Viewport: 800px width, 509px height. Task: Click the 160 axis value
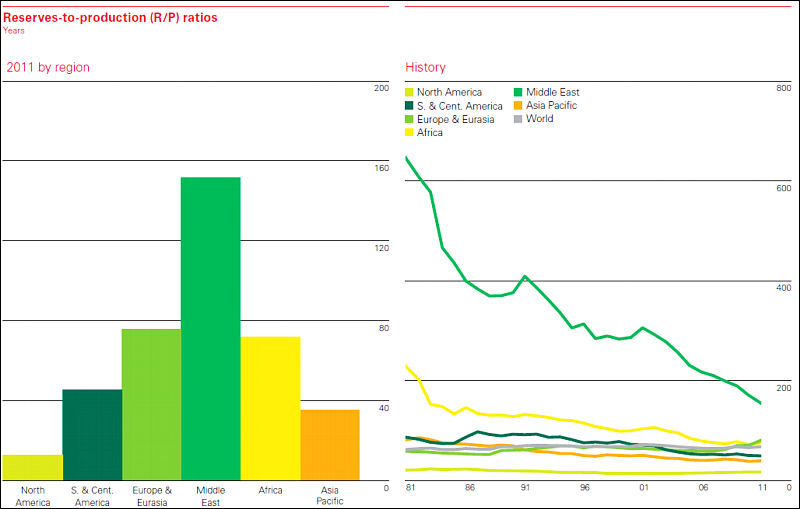[x=382, y=168]
